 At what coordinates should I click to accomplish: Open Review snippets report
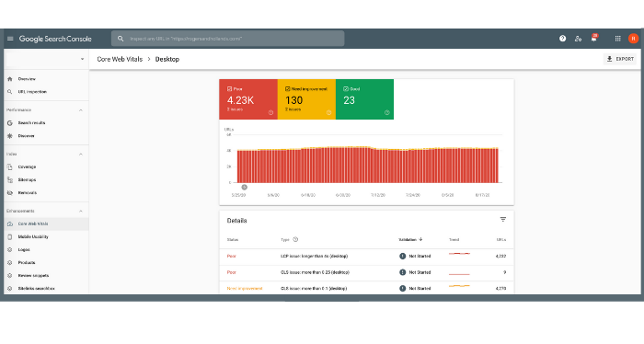(x=33, y=275)
